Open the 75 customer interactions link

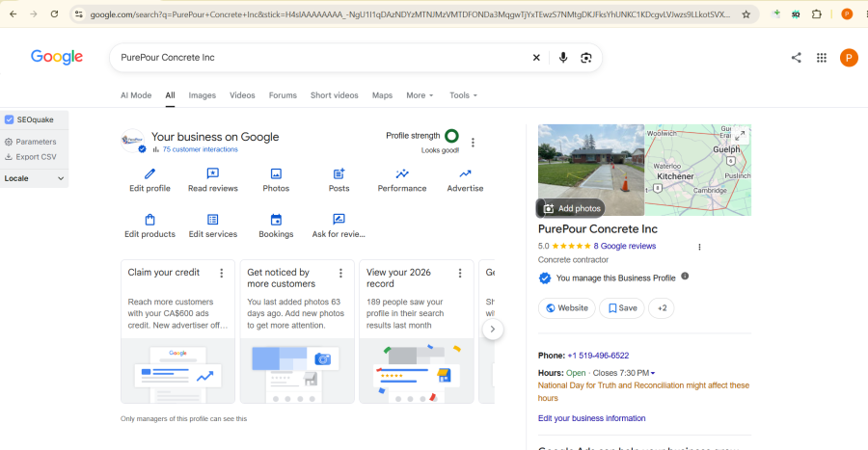click(200, 149)
